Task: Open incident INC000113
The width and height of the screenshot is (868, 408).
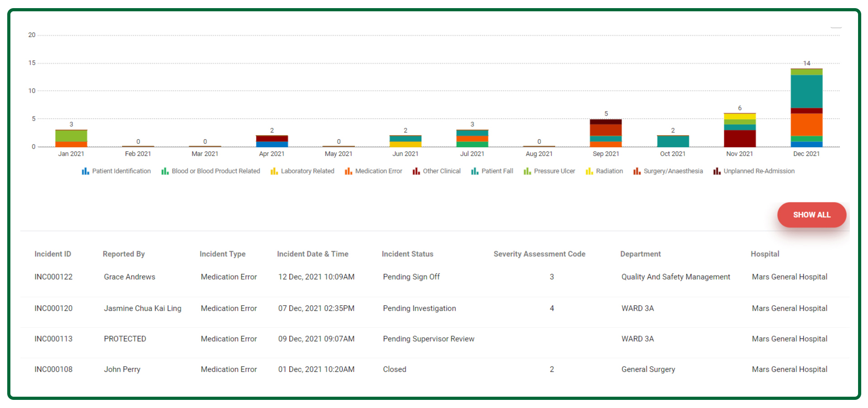Action: [53, 339]
